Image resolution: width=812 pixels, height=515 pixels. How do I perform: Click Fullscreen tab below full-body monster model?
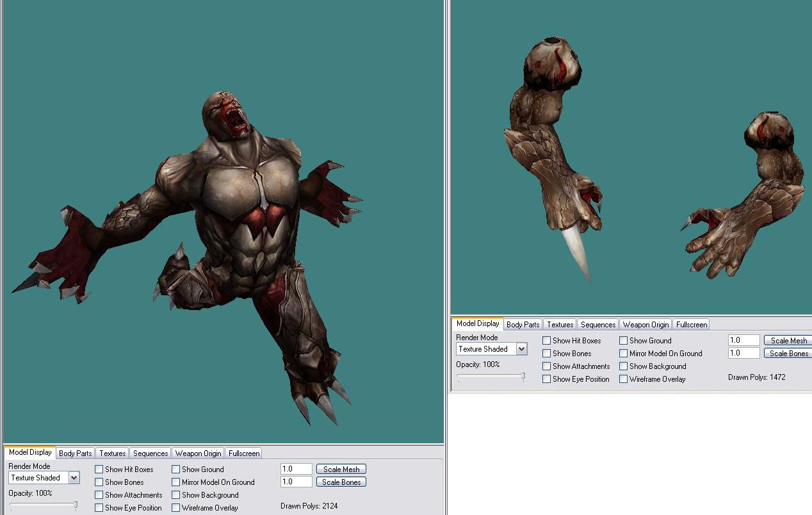click(243, 454)
